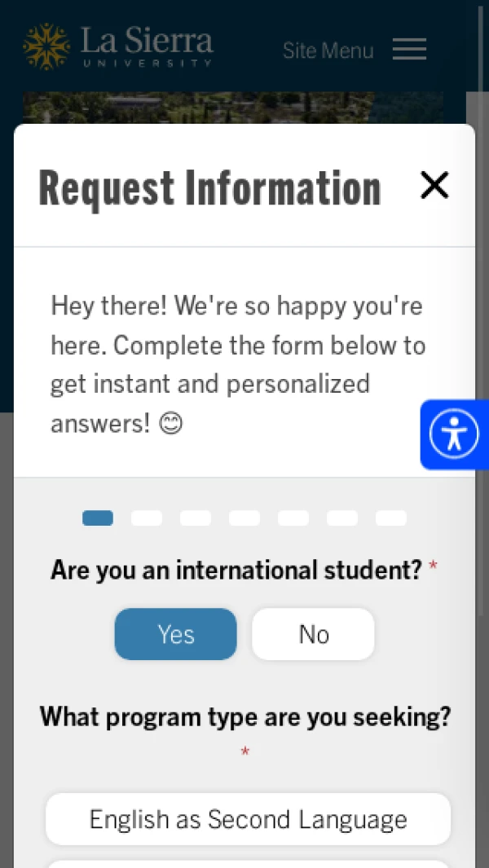489x868 pixels.
Task: Click the smiley emoji in the greeting
Action: pos(170,423)
